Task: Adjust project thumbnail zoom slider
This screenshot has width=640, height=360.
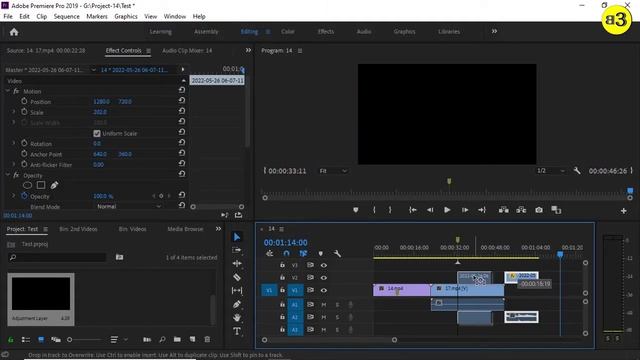Action: point(84,340)
